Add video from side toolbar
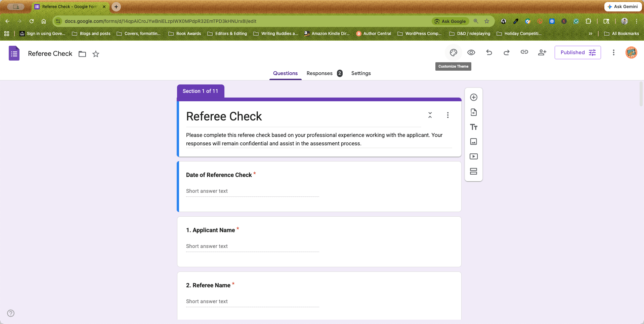Image resolution: width=644 pixels, height=324 pixels. point(474,156)
